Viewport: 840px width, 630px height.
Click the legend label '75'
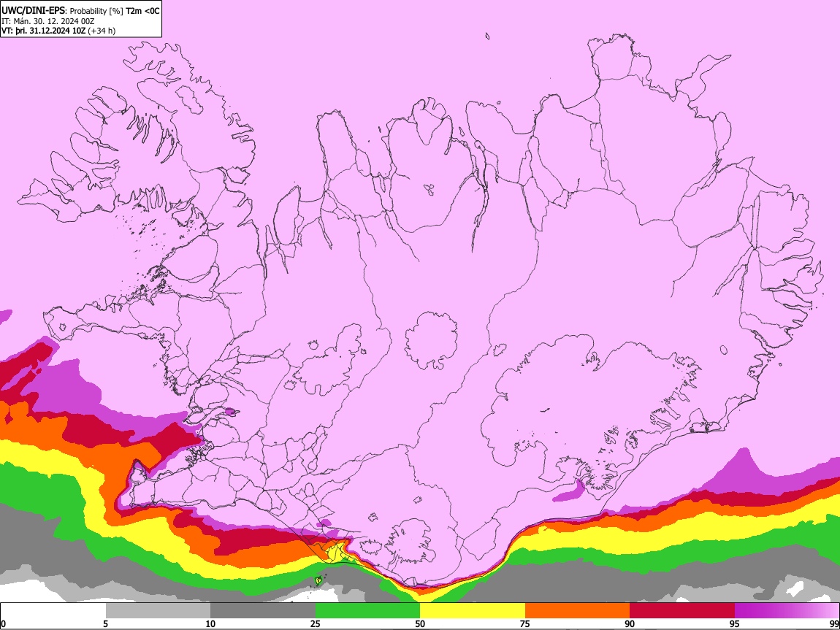click(525, 624)
